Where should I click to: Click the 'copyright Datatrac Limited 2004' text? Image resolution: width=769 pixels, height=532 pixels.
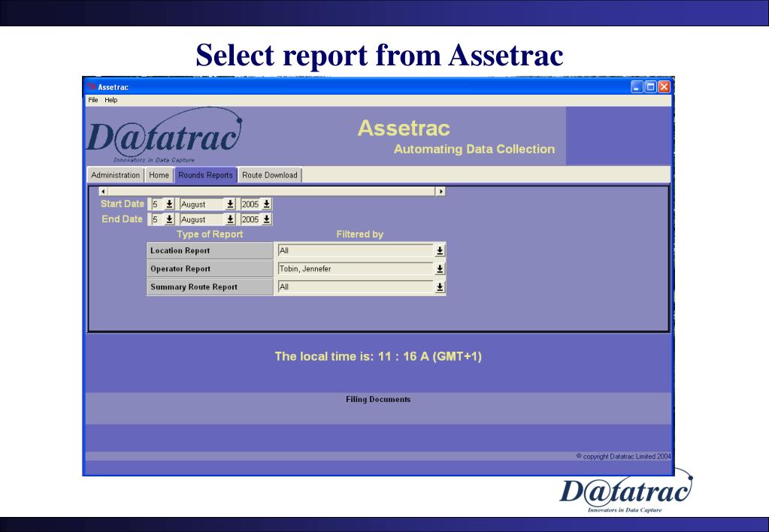[623, 457]
